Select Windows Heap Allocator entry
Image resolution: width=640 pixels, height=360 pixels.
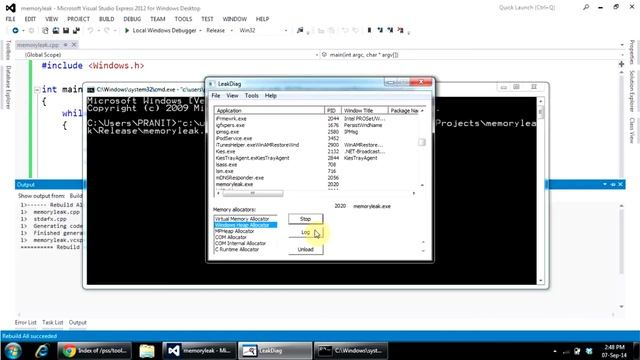pos(245,225)
